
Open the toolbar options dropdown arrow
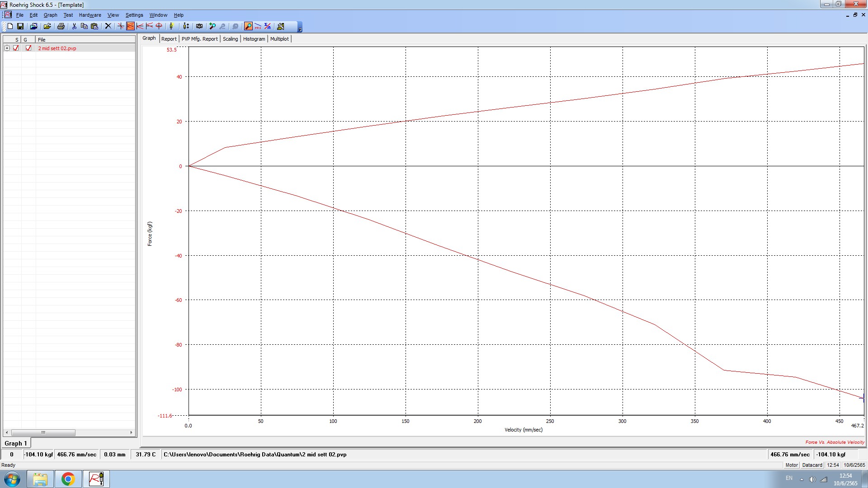(x=300, y=29)
